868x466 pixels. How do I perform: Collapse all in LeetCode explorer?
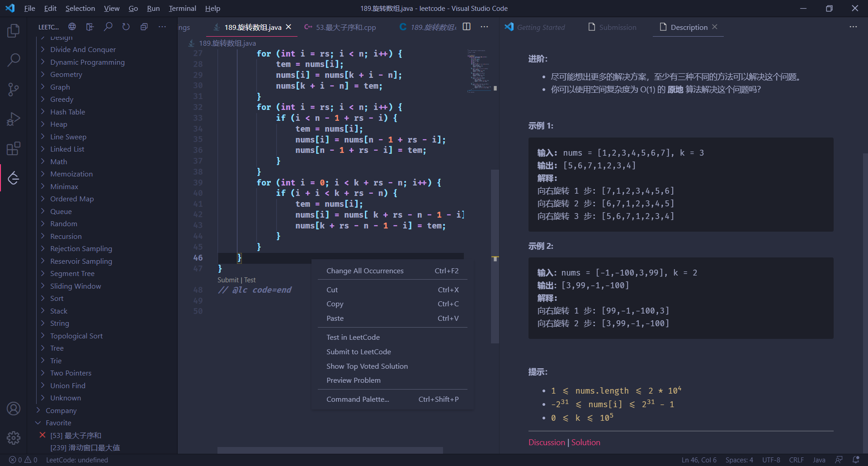tap(144, 27)
